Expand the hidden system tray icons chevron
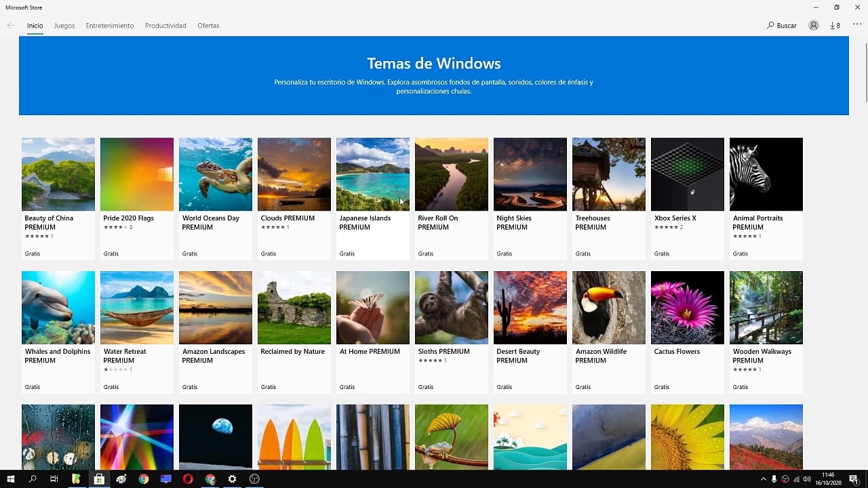 point(764,479)
